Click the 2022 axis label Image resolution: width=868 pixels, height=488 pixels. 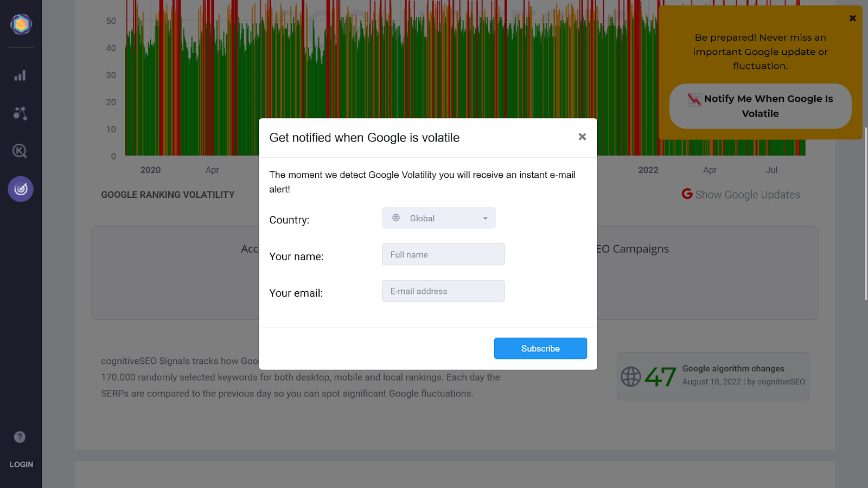648,170
